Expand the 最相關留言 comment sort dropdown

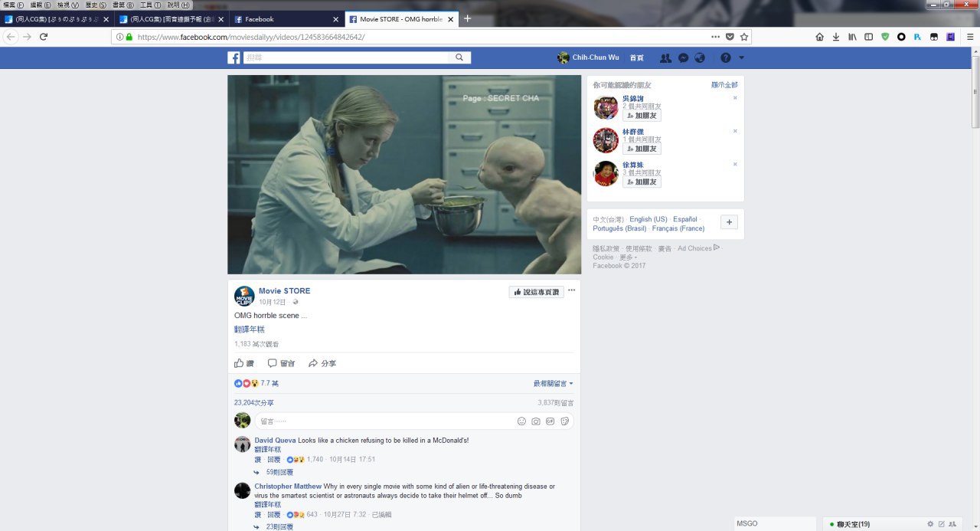553,383
